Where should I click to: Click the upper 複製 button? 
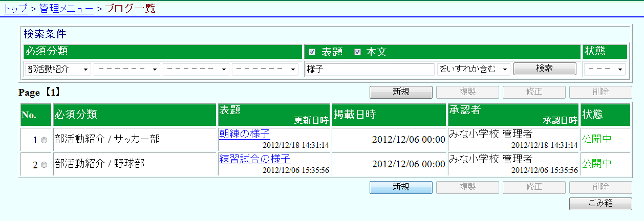467,92
